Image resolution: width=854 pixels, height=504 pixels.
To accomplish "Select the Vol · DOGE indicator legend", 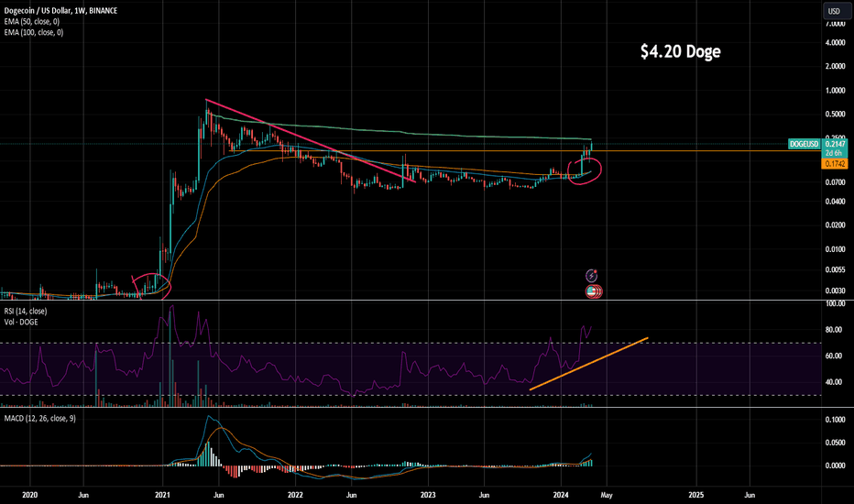I will pos(21,322).
